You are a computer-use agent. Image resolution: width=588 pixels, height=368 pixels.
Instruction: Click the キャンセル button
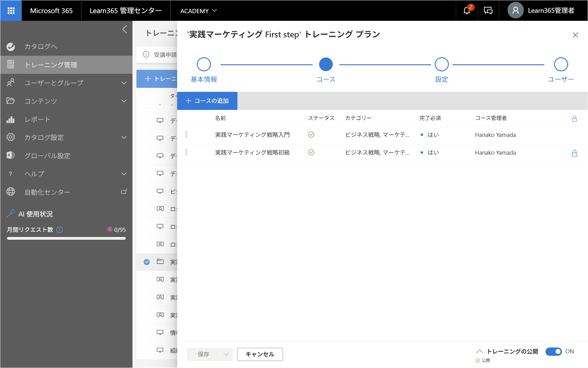(x=260, y=354)
